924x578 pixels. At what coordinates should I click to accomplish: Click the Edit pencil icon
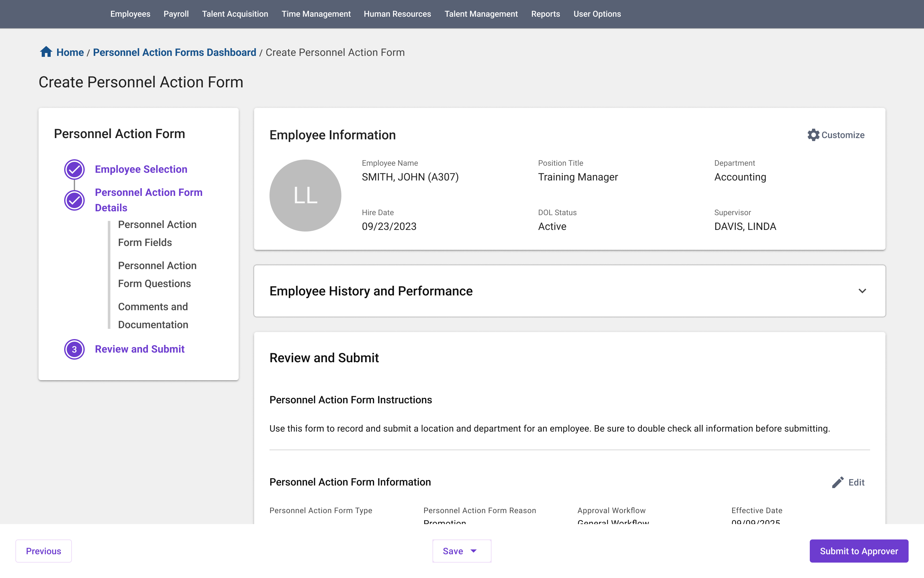(x=838, y=482)
